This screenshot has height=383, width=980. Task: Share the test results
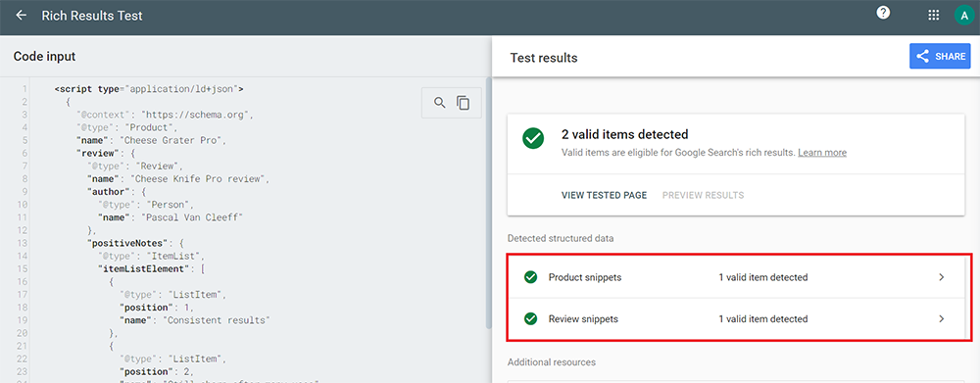coord(940,56)
